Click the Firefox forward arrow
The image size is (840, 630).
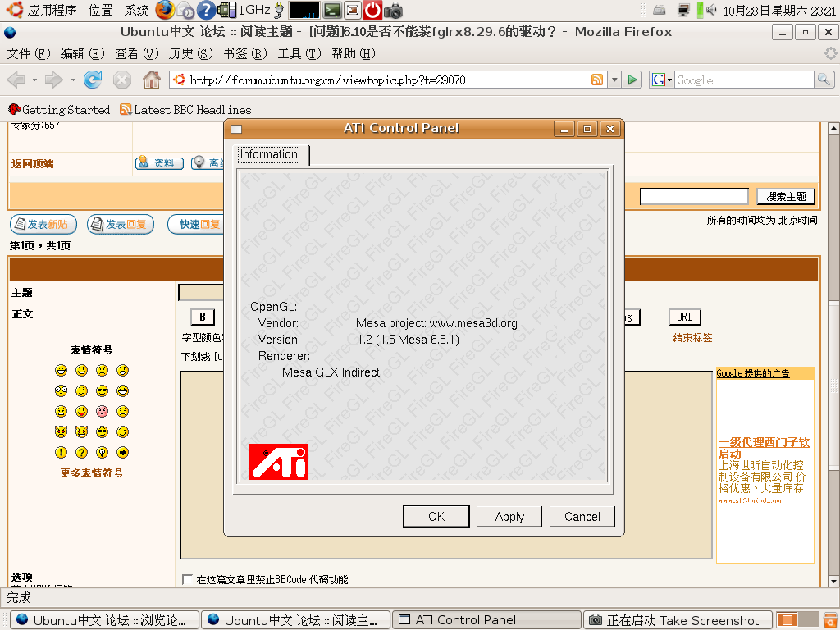pyautogui.click(x=53, y=80)
